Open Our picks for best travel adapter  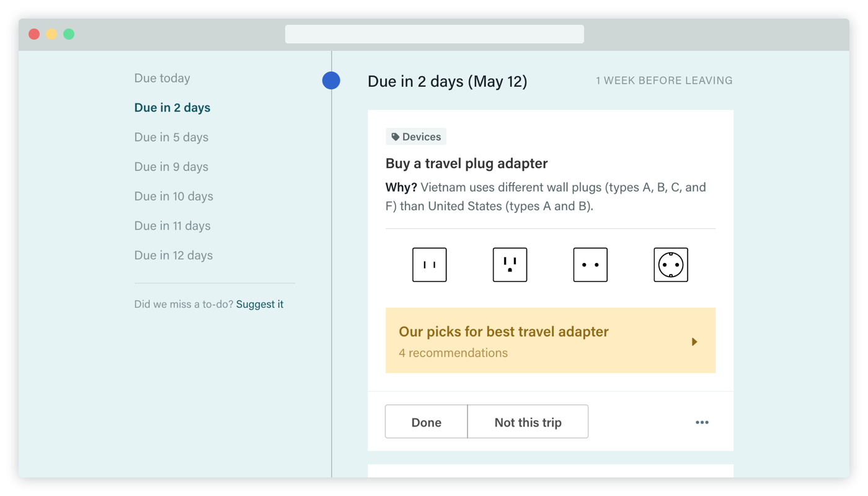pyautogui.click(x=503, y=332)
